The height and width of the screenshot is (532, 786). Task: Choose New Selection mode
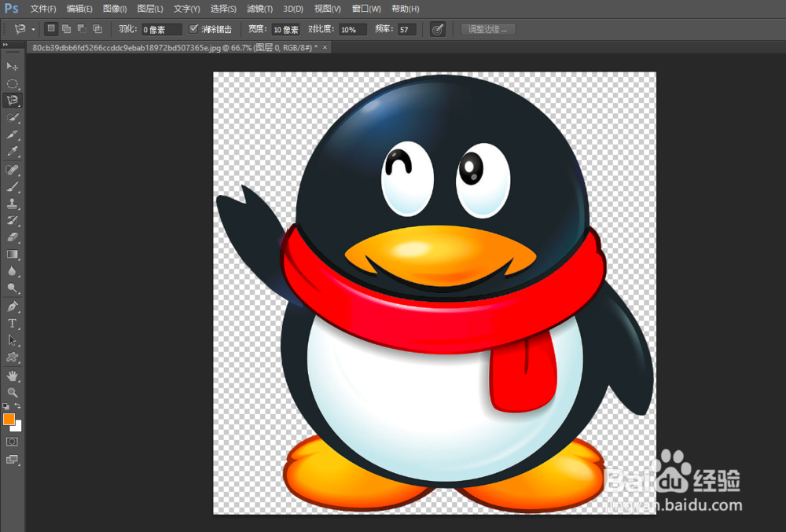50,29
